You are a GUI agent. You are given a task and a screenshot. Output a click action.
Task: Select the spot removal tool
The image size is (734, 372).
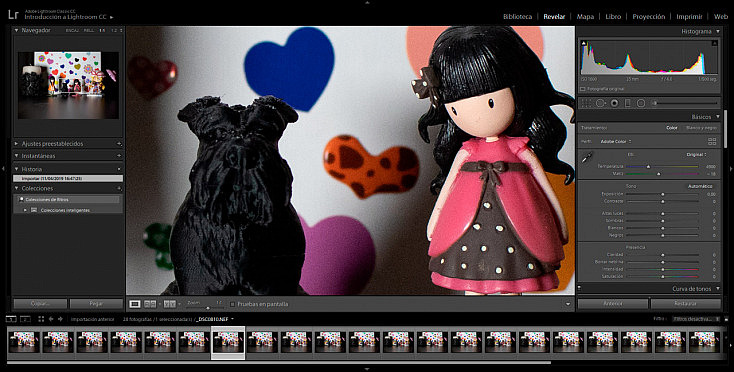click(601, 103)
